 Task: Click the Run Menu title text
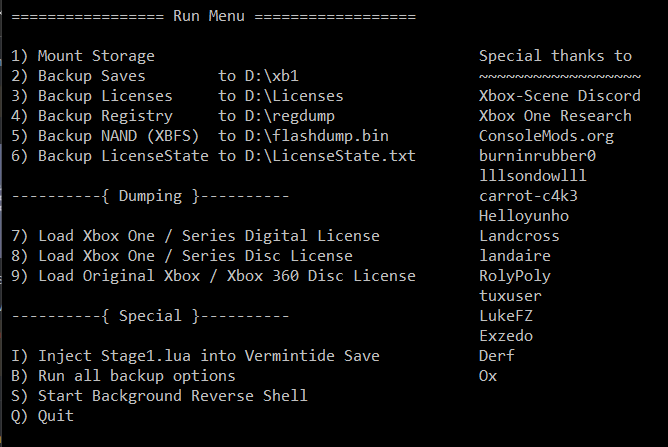click(209, 16)
